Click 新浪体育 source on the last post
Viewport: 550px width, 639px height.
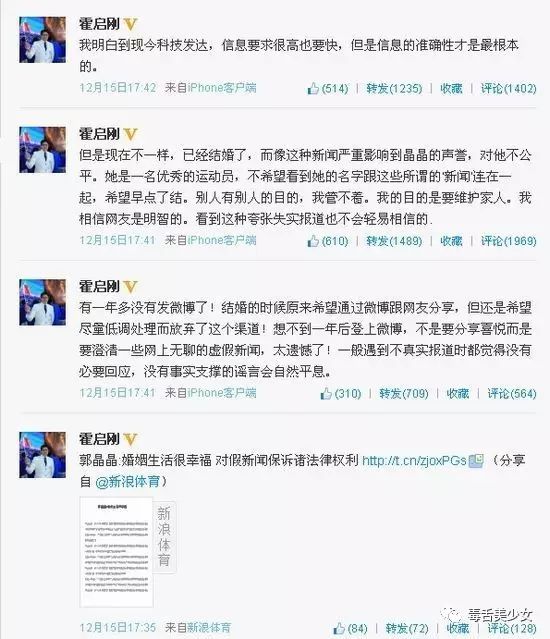tap(209, 627)
